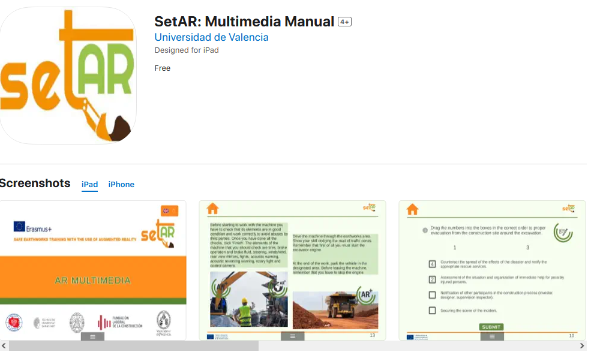Screen dimensions: 591x364
Task: Click the page number 10
Action: pyautogui.click(x=572, y=335)
